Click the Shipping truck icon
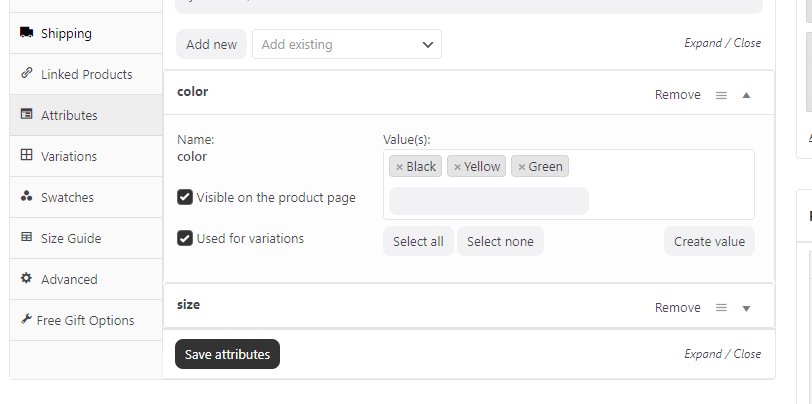This screenshot has height=404, width=812. click(26, 33)
